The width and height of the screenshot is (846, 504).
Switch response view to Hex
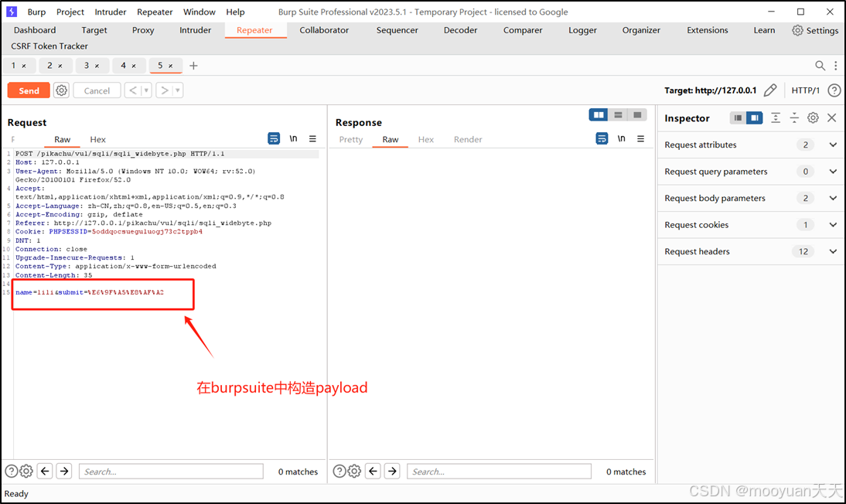click(x=425, y=139)
